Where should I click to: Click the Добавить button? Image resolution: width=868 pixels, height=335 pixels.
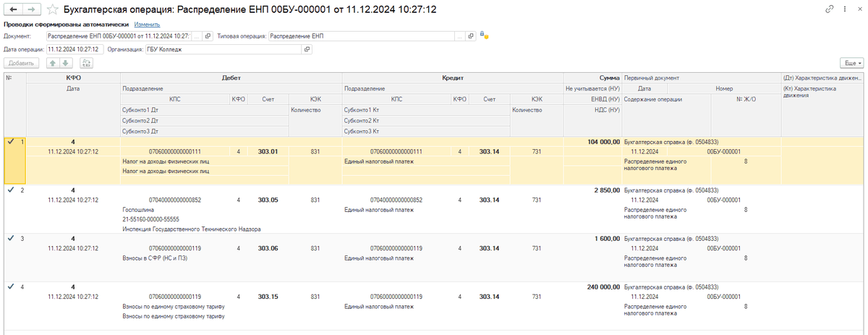coord(22,63)
